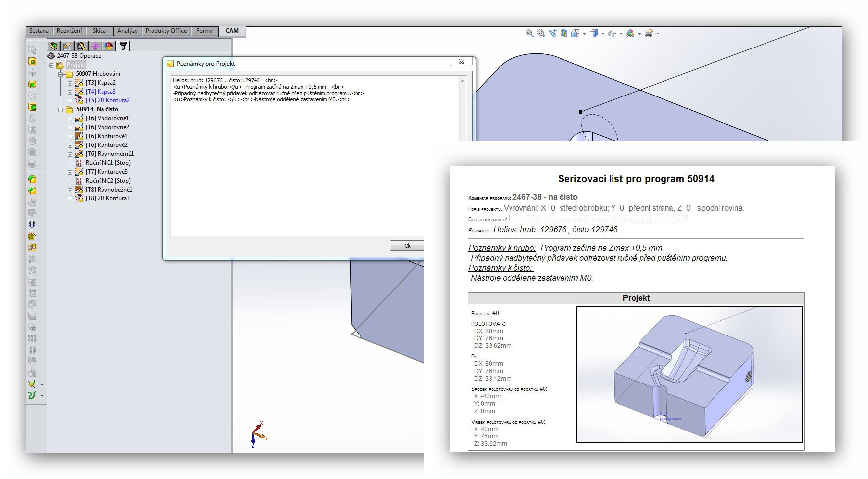The image size is (868, 479).
Task: Open the Produkty Office tab
Action: 166,31
